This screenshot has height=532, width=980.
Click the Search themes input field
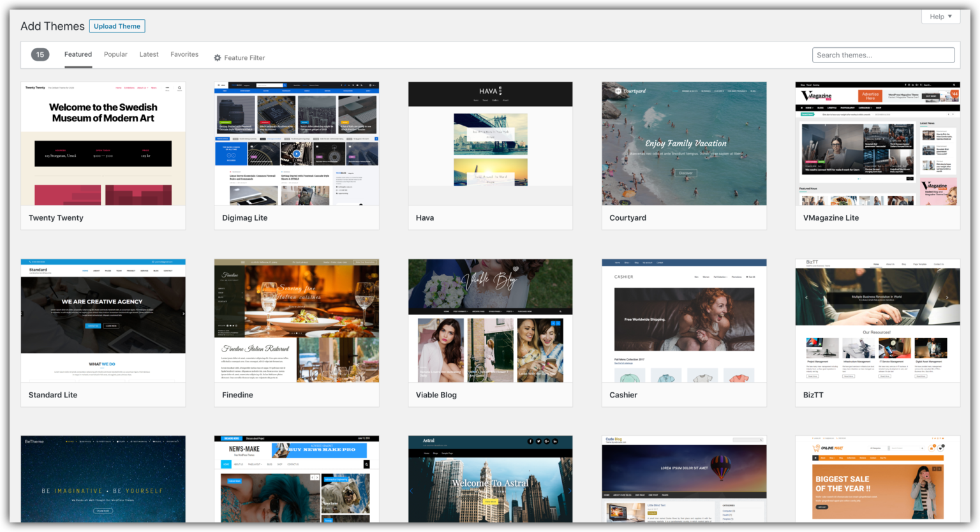click(x=883, y=55)
